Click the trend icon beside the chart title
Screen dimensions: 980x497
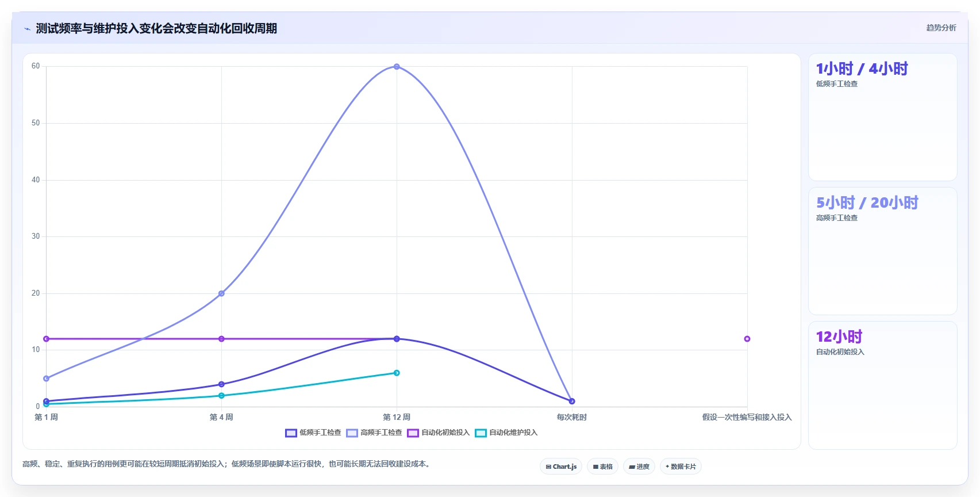[x=27, y=29]
